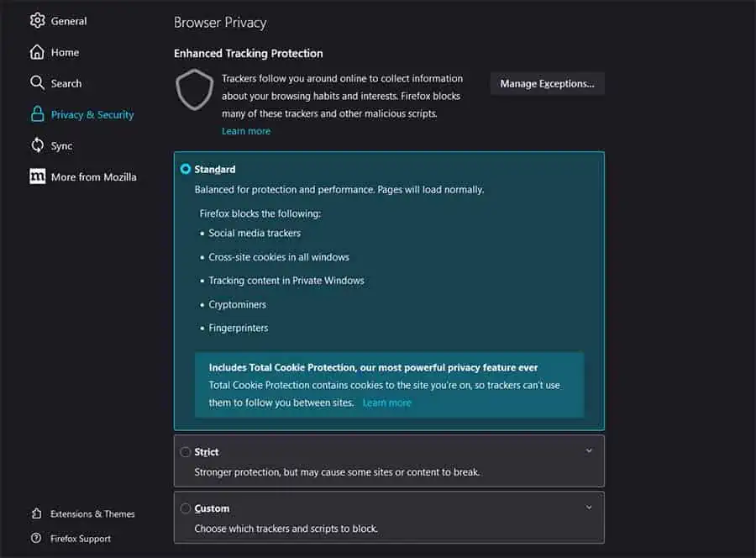
Task: Click the Manage Exceptions button
Action: (547, 83)
